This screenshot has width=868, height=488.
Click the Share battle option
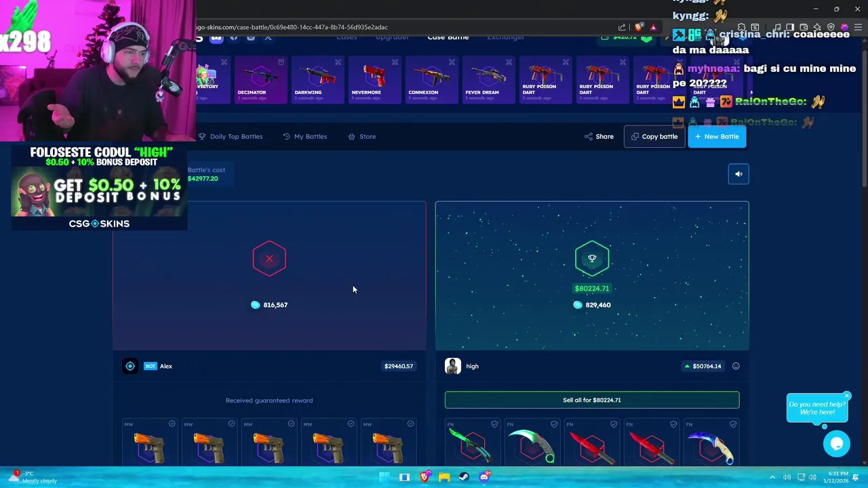coord(599,136)
